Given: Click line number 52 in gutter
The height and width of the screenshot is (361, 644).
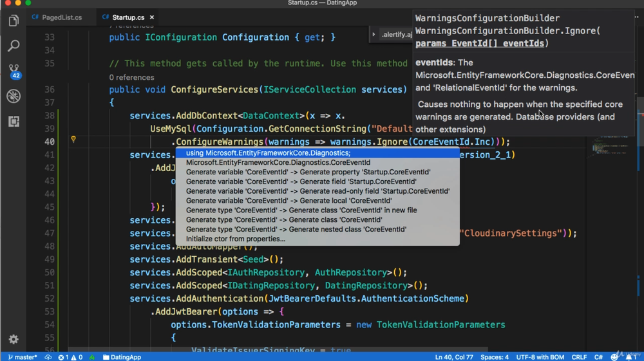Looking at the screenshot, I should click(50, 299).
